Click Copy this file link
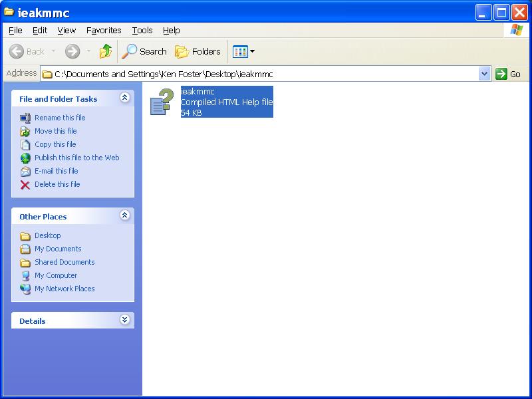 [55, 144]
